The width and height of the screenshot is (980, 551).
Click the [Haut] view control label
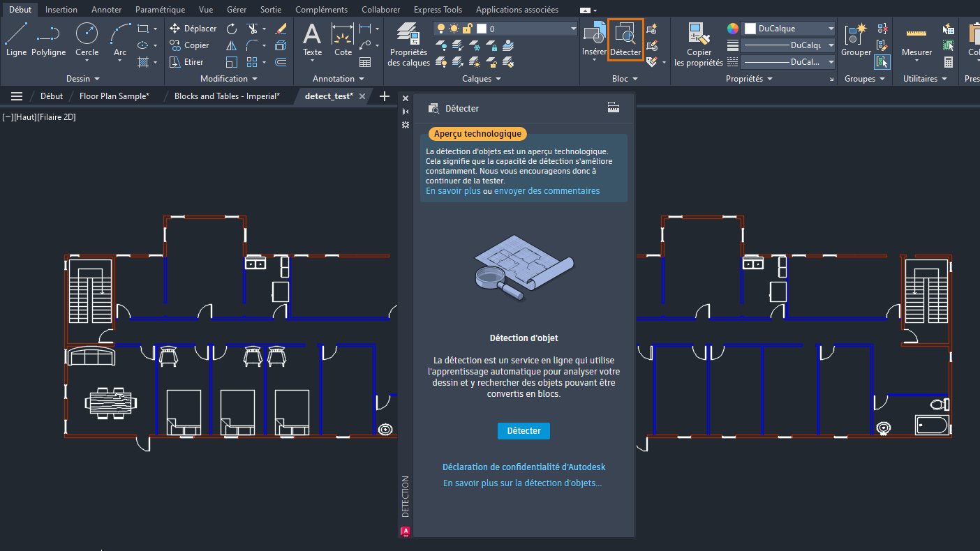click(25, 117)
